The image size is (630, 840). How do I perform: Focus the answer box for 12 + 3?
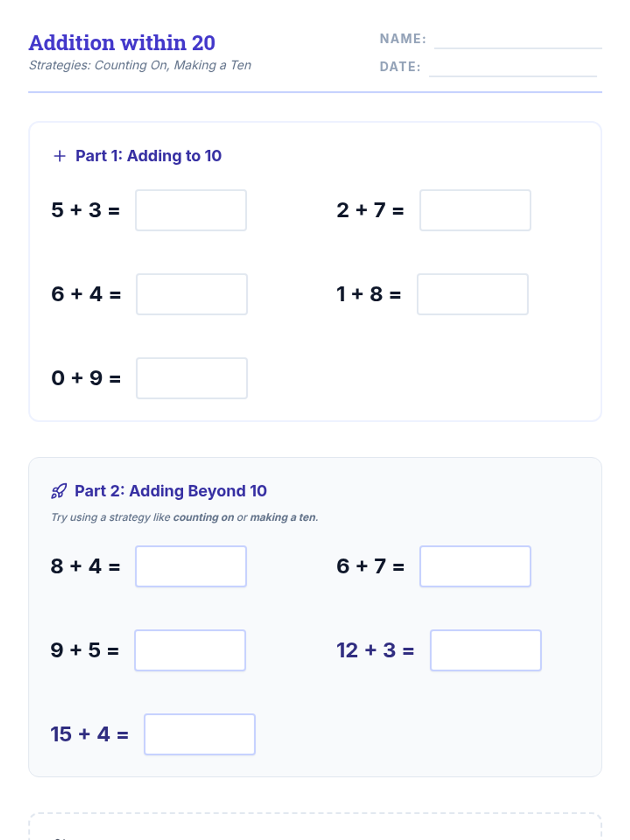486,650
